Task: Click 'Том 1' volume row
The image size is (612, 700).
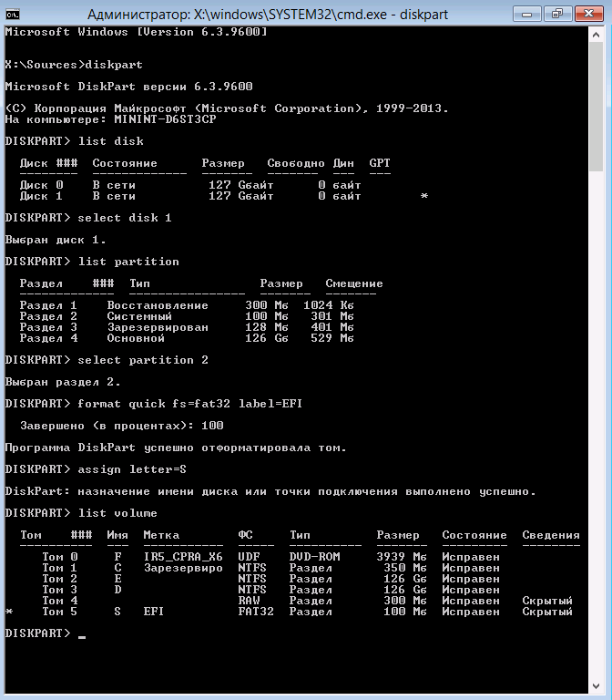Action: pos(270,568)
